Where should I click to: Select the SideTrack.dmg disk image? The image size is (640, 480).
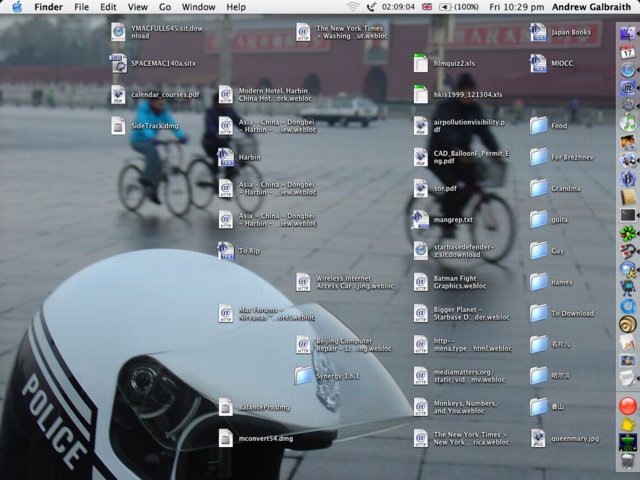118,126
